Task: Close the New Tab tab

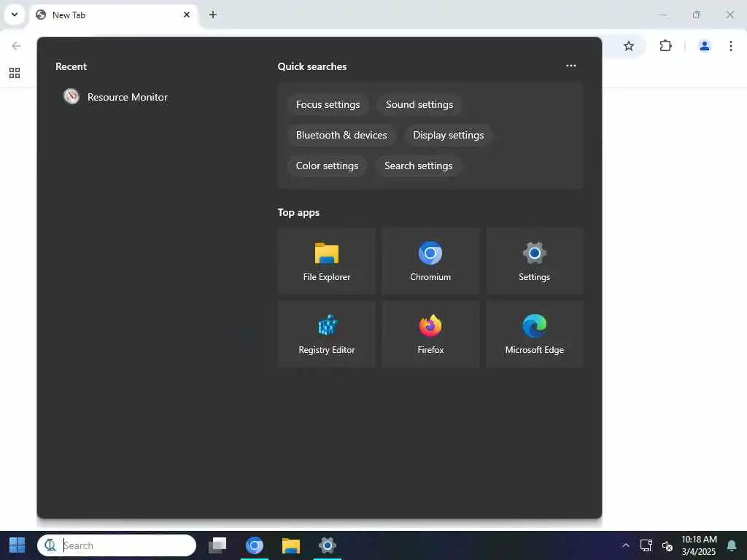Action: point(187,15)
